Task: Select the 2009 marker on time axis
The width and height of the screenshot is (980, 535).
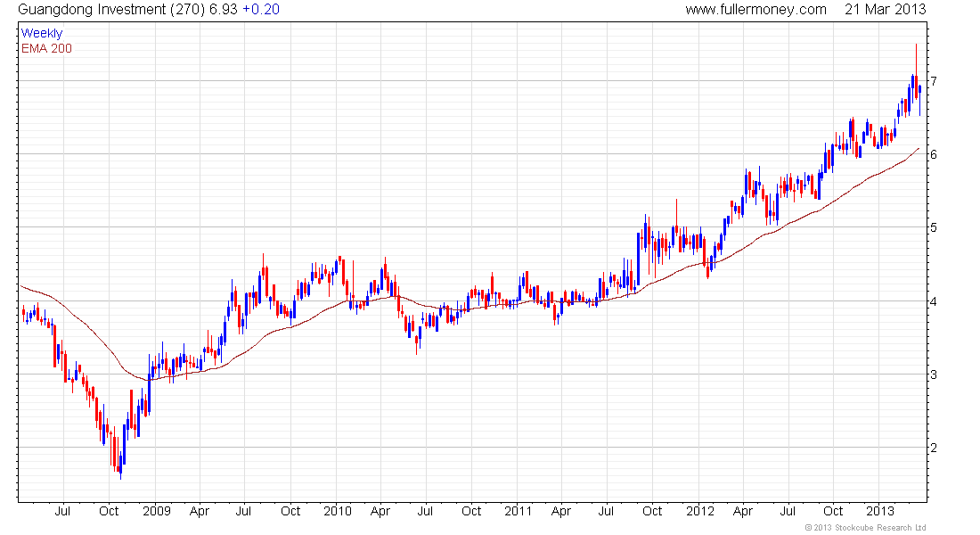Action: click(155, 511)
